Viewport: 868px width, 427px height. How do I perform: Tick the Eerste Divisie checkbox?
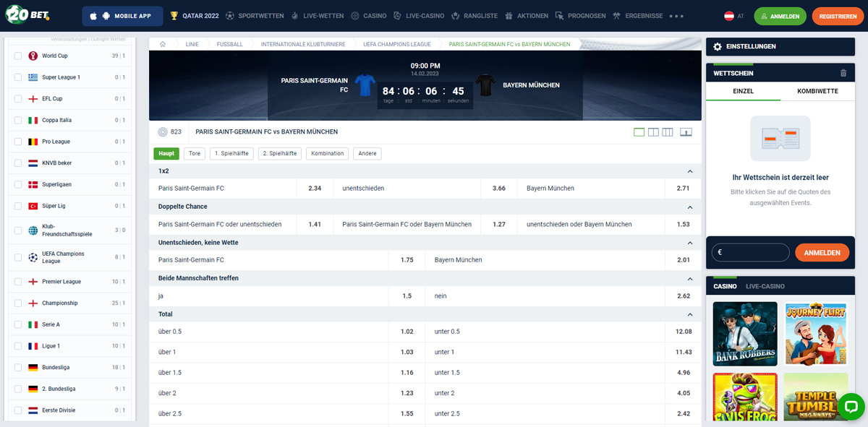click(x=18, y=410)
